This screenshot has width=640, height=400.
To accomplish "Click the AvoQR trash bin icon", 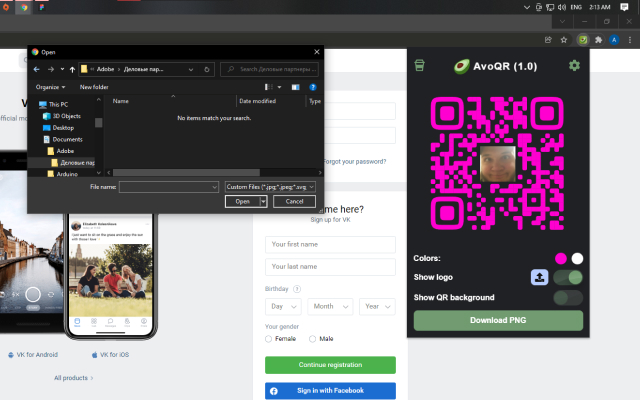I will (420, 65).
